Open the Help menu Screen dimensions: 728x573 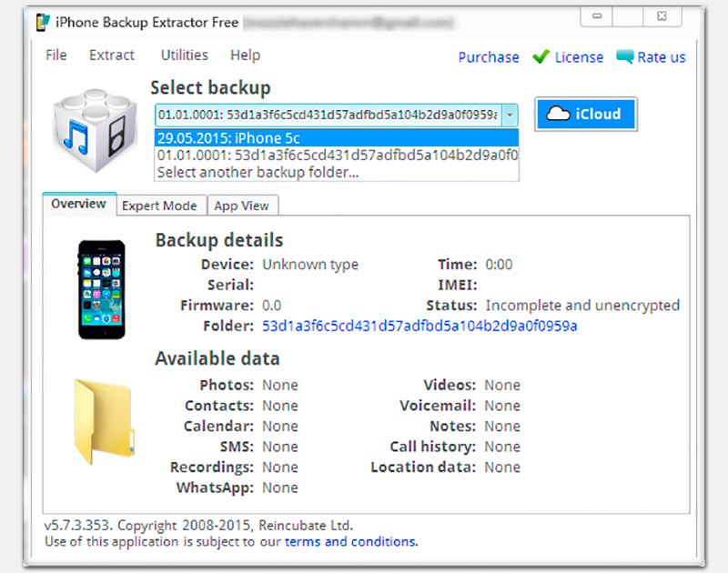pos(245,55)
